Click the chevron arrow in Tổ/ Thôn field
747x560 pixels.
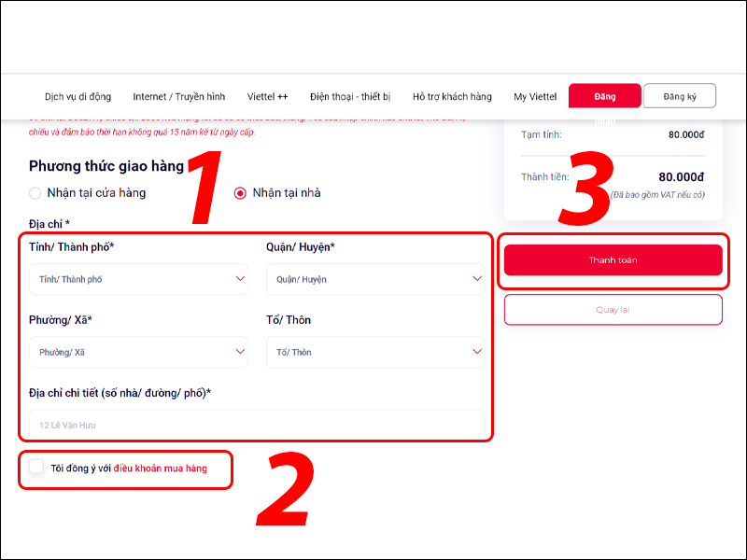click(476, 352)
